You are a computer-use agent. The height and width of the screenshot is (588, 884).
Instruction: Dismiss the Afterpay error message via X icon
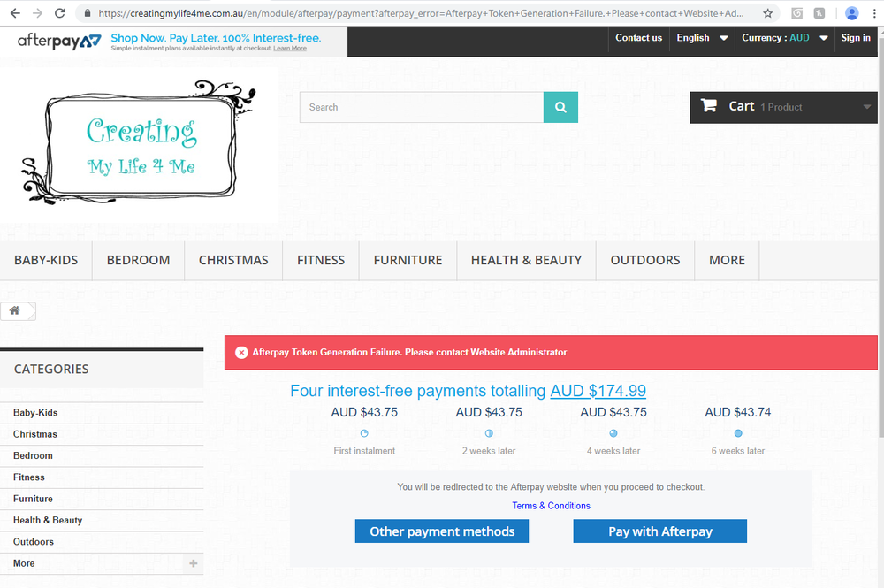241,352
